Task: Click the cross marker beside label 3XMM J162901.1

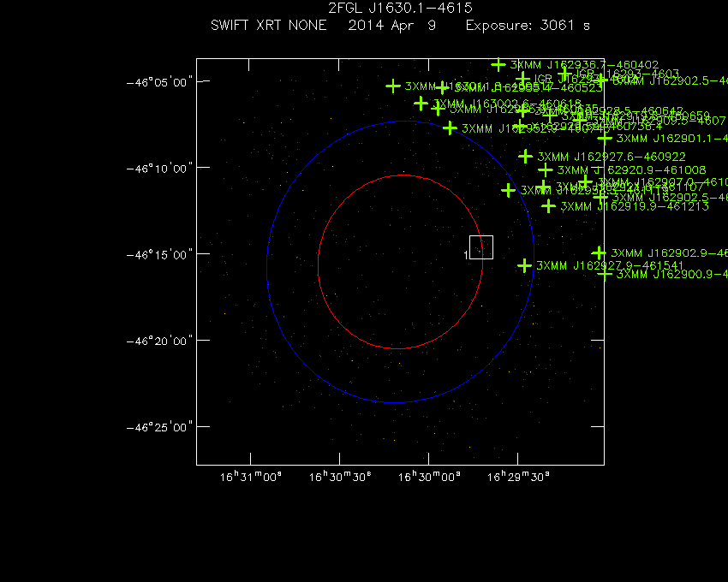Action: coord(605,139)
